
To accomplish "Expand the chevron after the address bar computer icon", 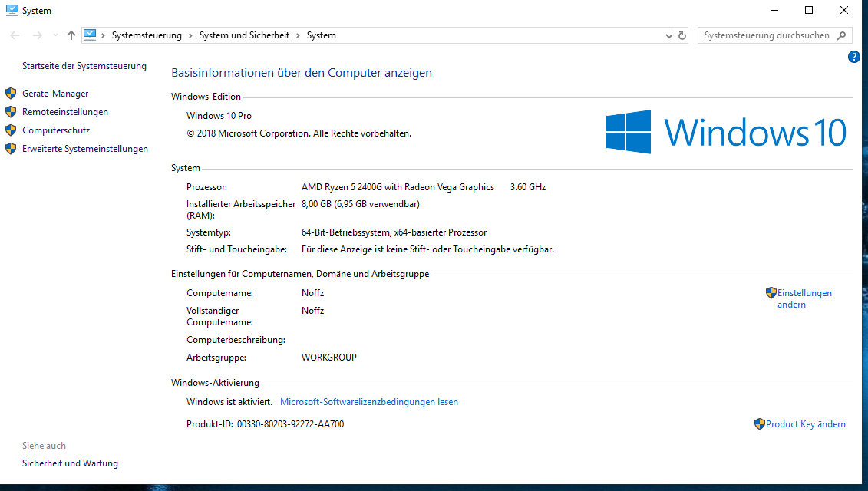I will tap(103, 35).
